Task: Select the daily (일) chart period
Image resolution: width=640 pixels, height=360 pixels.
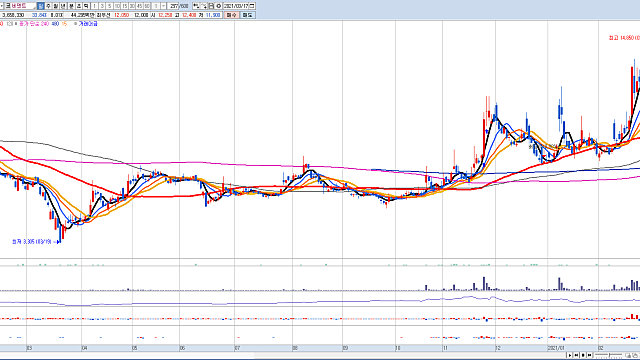Action: click(x=40, y=6)
